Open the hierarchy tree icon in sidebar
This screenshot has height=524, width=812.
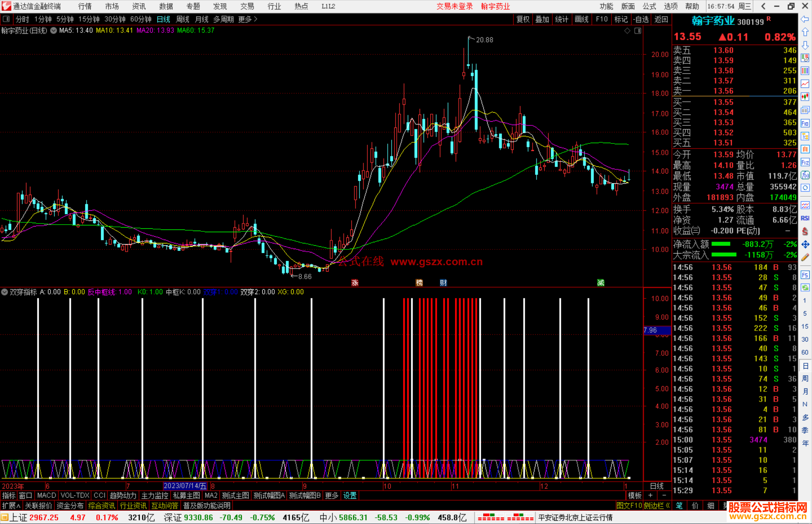[805, 136]
